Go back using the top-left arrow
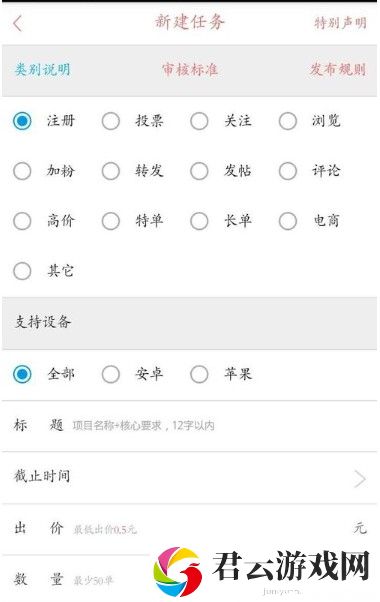The height and width of the screenshot is (602, 380). 18,23
